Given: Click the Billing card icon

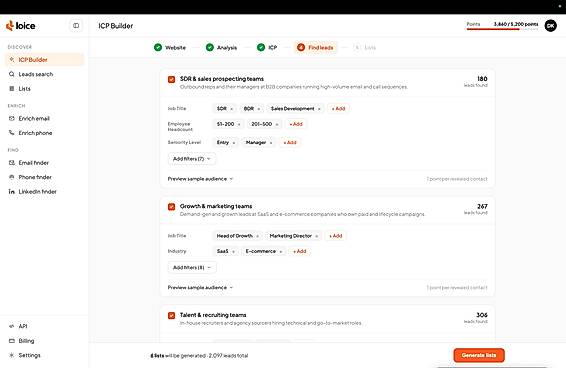Looking at the screenshot, I should pyautogui.click(x=12, y=341).
